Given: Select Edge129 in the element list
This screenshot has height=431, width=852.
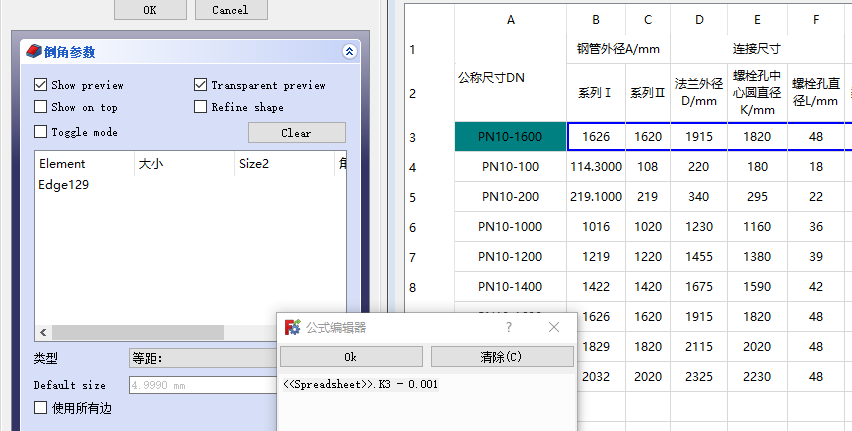Looking at the screenshot, I should pyautogui.click(x=64, y=185).
